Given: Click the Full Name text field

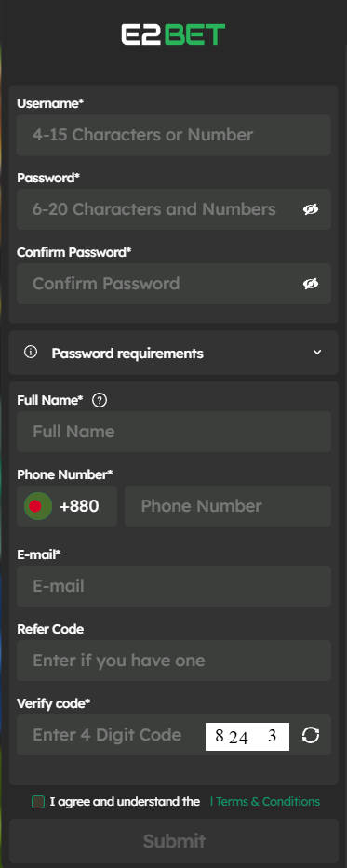Looking at the screenshot, I should coord(174,432).
